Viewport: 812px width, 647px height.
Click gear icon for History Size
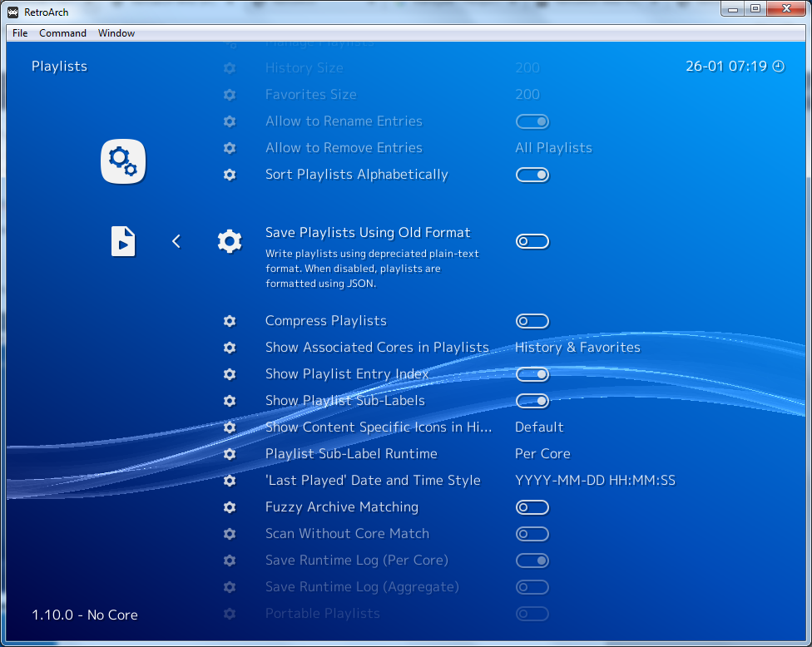click(230, 68)
